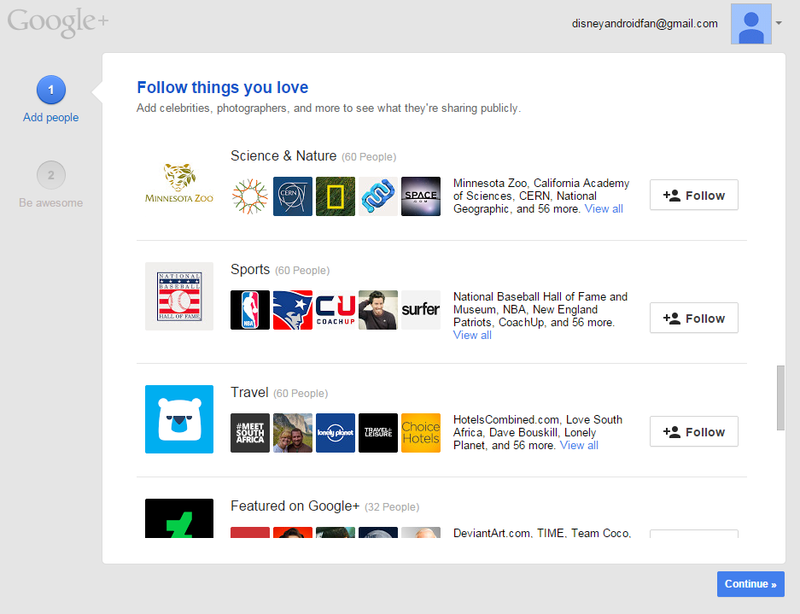Viewport: 800px width, 614px height.
Task: Click the NBA logo icon
Action: click(x=250, y=310)
